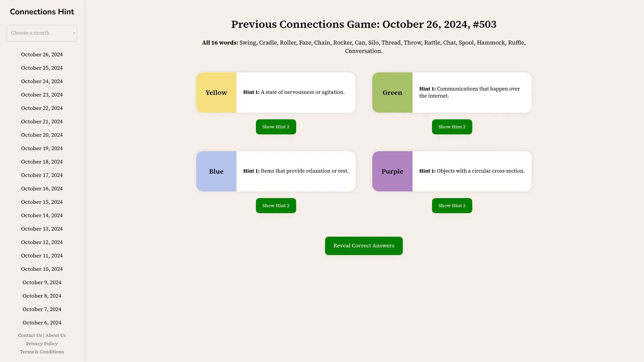Toggle Green internet communications hint
Viewport: 644px width, 362px height.
(451, 127)
